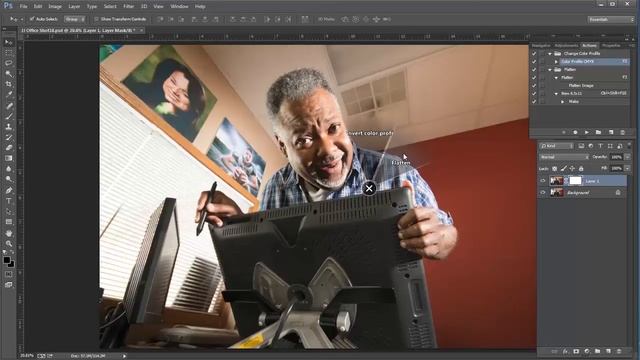Toggle the checkmark for Change Color Profile set

534,53
